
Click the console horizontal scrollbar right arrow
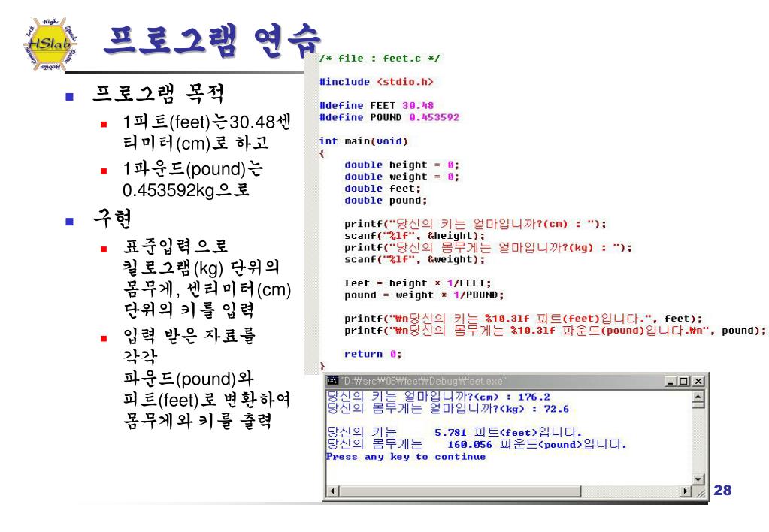point(686,491)
